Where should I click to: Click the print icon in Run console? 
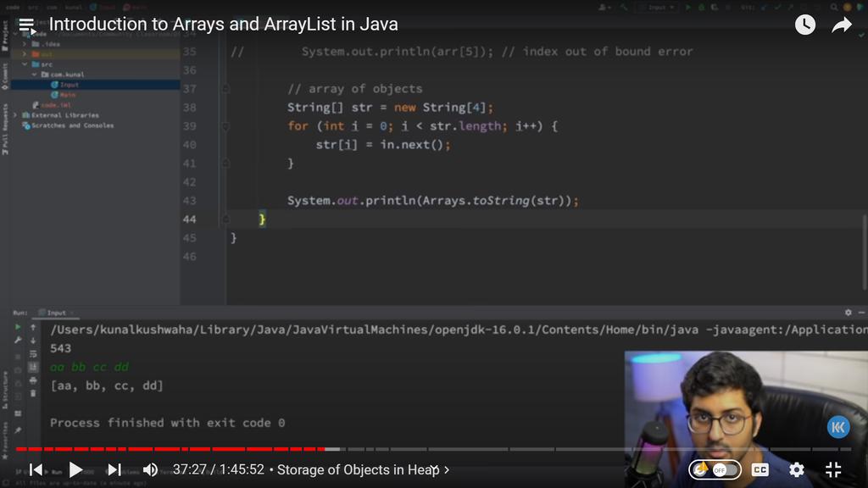33,380
